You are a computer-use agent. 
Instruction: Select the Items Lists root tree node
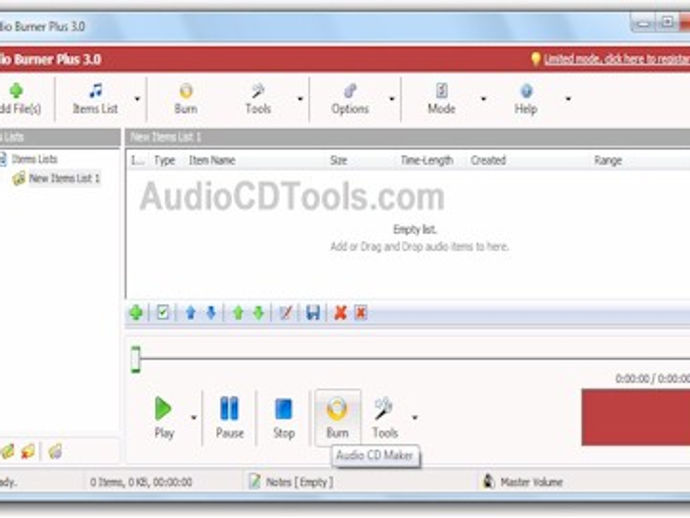coord(34,159)
